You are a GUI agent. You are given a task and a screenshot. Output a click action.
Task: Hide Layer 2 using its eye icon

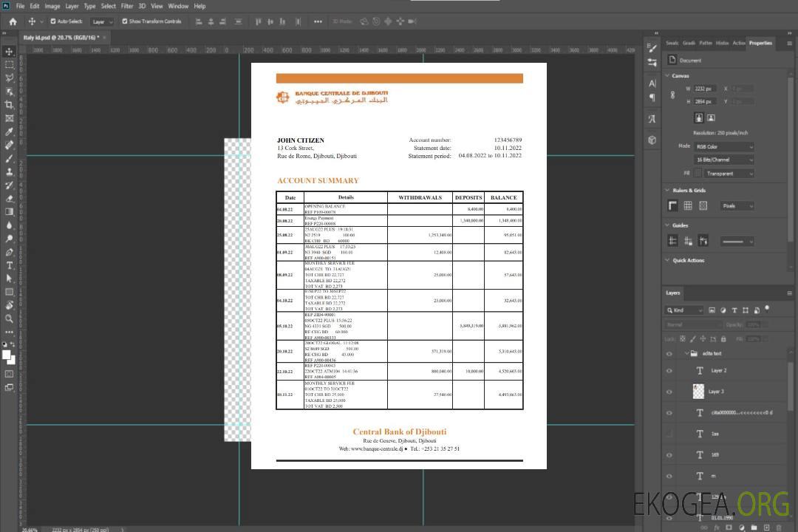(x=669, y=371)
